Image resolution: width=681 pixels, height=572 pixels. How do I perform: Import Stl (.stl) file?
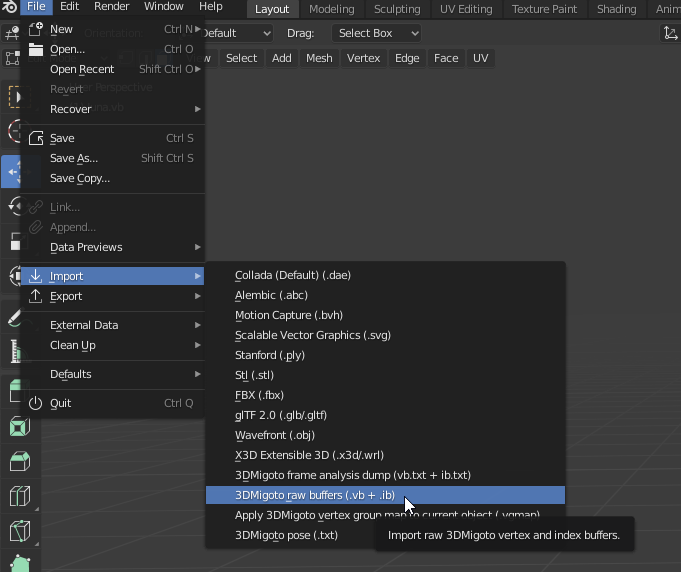[x=385, y=375]
